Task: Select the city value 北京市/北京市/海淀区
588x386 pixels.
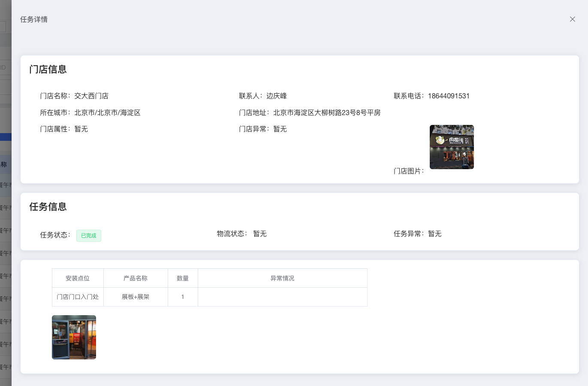Action: pyautogui.click(x=107, y=112)
